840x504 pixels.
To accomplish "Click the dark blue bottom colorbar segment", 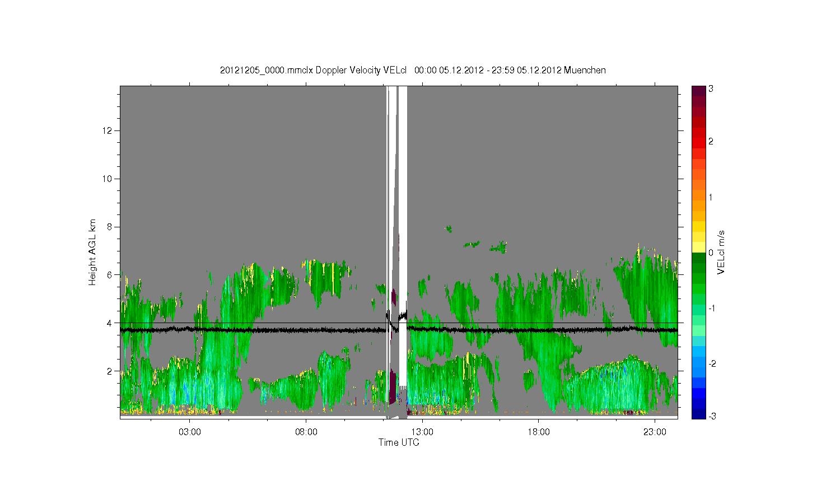I will tap(698, 414).
